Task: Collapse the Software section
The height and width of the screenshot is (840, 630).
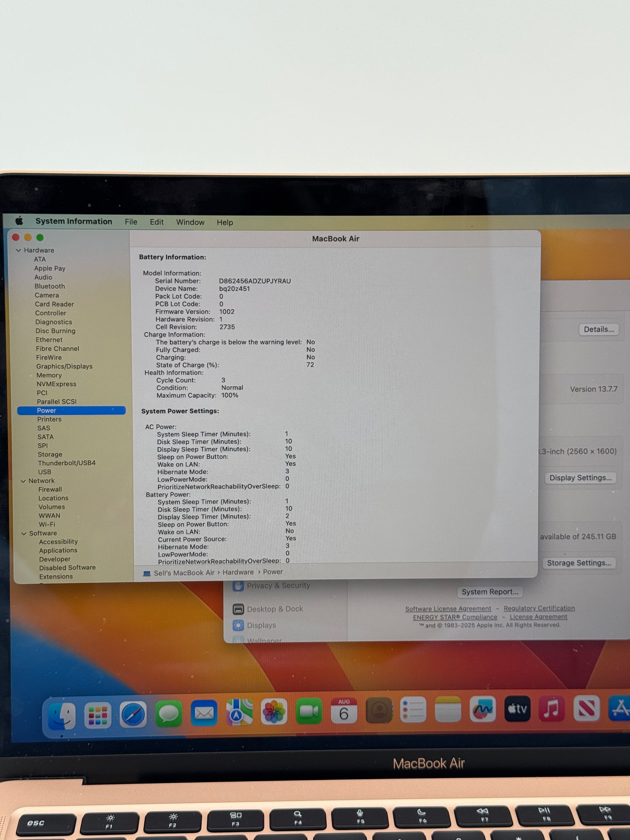Action: (x=24, y=533)
